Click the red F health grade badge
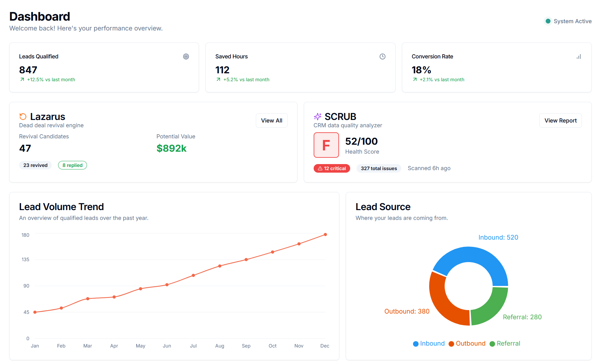This screenshot has width=600, height=364. click(x=326, y=145)
